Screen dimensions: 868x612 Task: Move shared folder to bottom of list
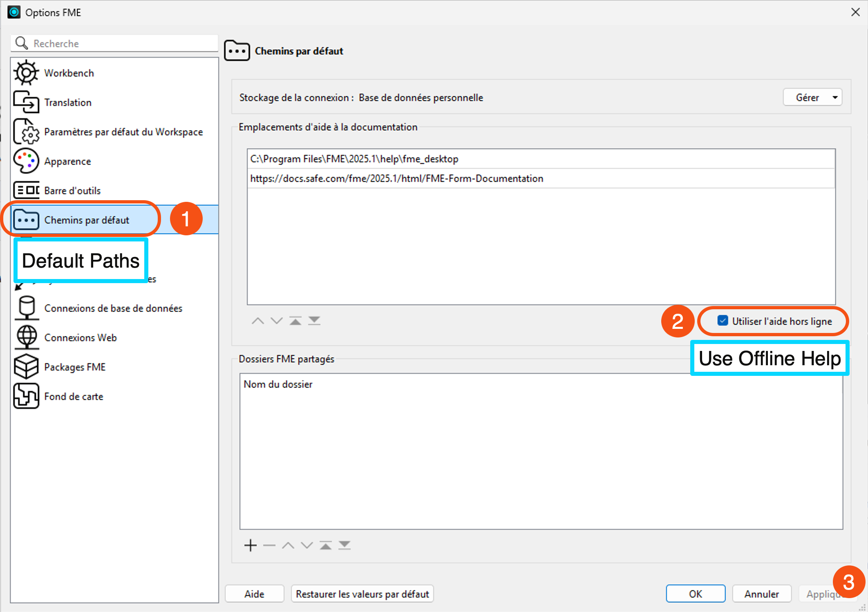[x=345, y=545]
